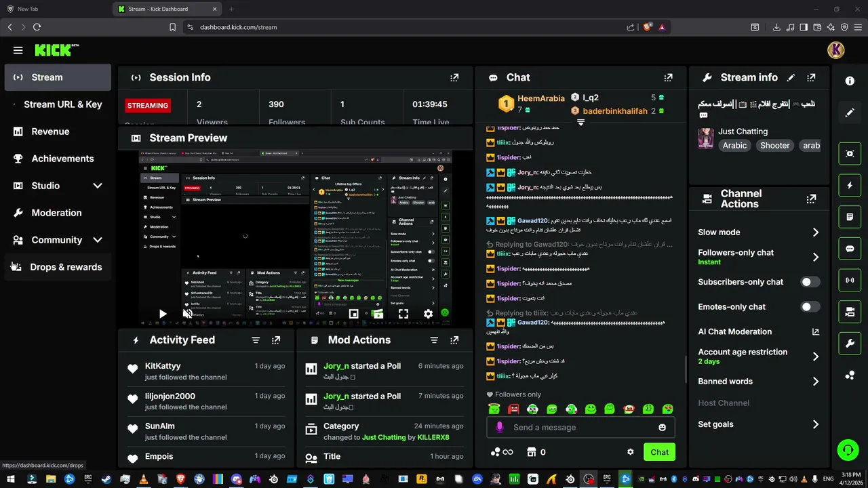868x488 pixels.
Task: Click the chat bubble icon in right sidebar
Action: pos(850,249)
